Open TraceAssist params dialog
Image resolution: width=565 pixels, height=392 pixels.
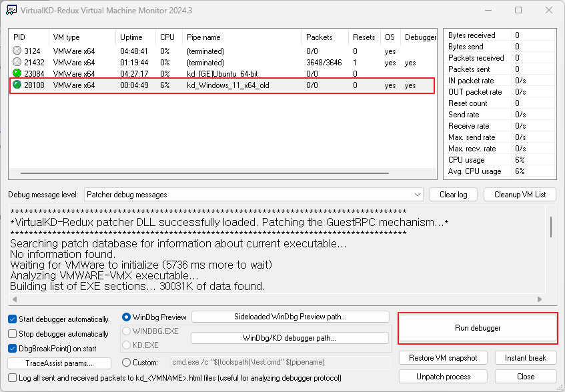59,363
